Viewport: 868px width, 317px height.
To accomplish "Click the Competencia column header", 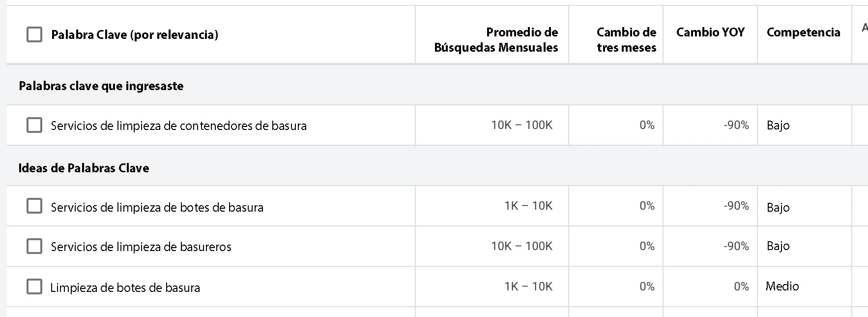I will [803, 32].
